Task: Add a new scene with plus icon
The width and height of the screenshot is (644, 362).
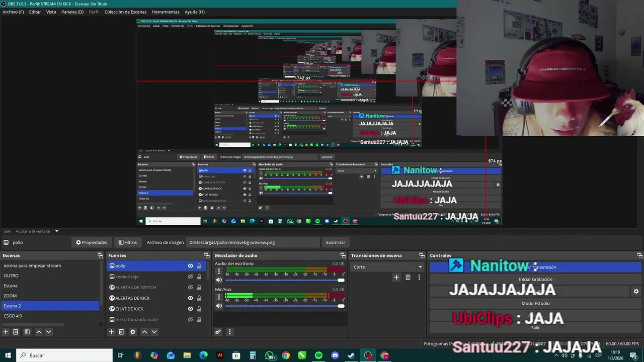Action: (x=6, y=332)
